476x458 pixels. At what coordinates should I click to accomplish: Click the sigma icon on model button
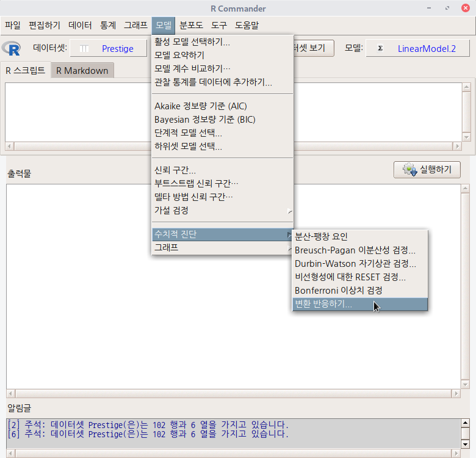click(x=380, y=48)
